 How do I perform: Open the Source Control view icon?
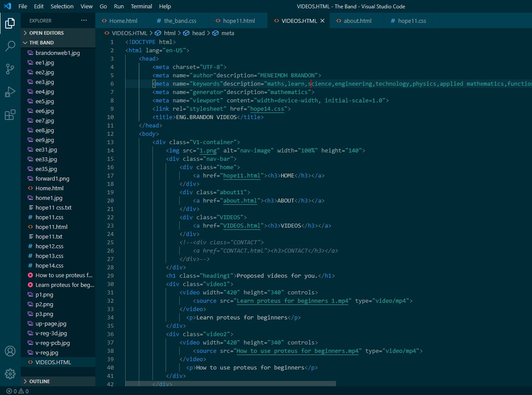coord(10,69)
